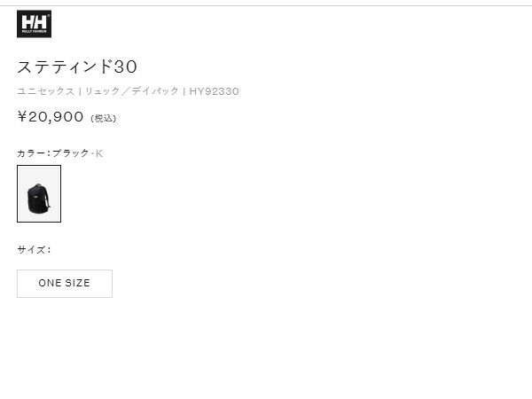
Task: Click the product title ステティンド30
Action: click(77, 66)
